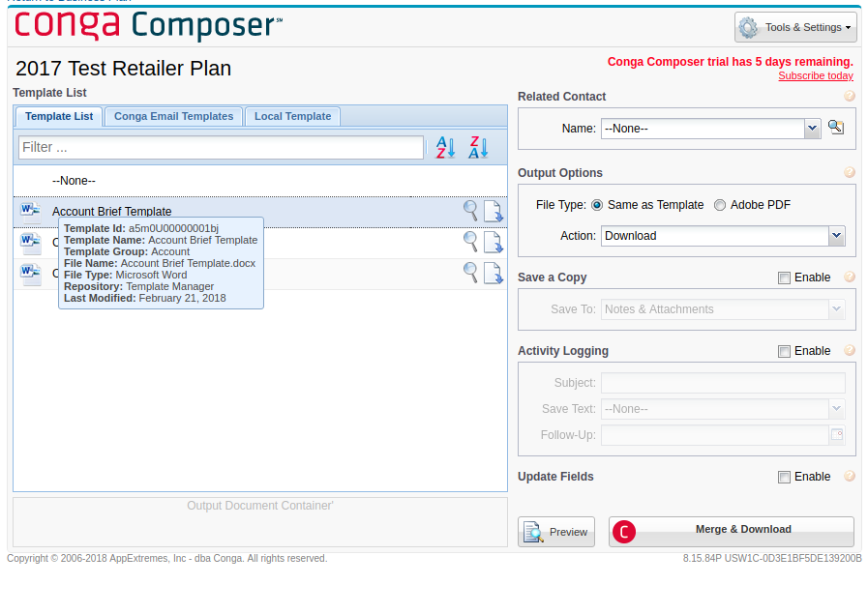This screenshot has width=868, height=614.
Task: Expand the Related Contact Name dropdown
Action: [x=812, y=129]
